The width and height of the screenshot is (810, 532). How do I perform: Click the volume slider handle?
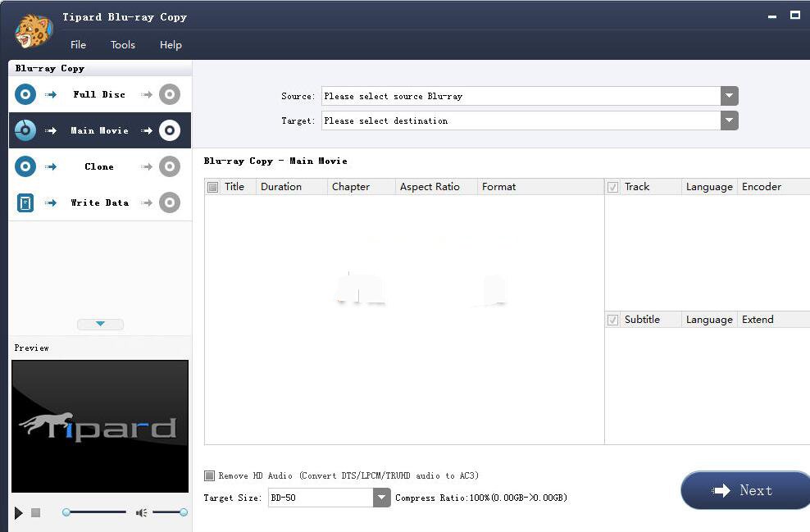pyautogui.click(x=184, y=512)
